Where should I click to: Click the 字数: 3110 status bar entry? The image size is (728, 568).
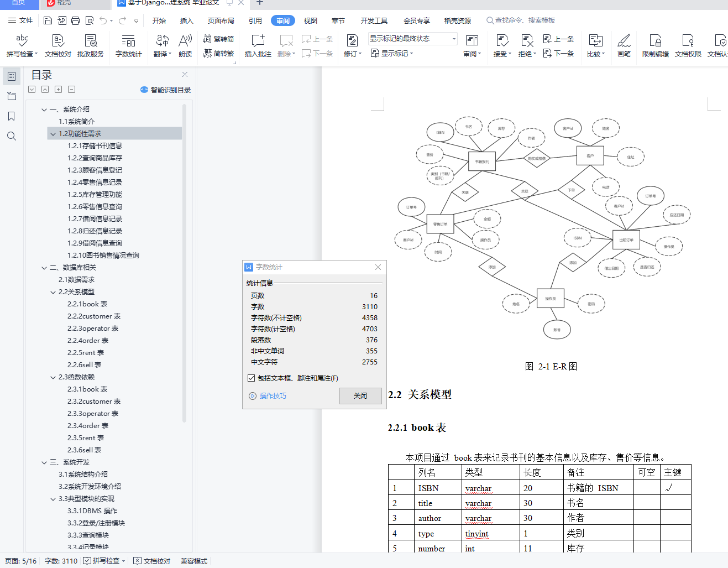[61, 561]
